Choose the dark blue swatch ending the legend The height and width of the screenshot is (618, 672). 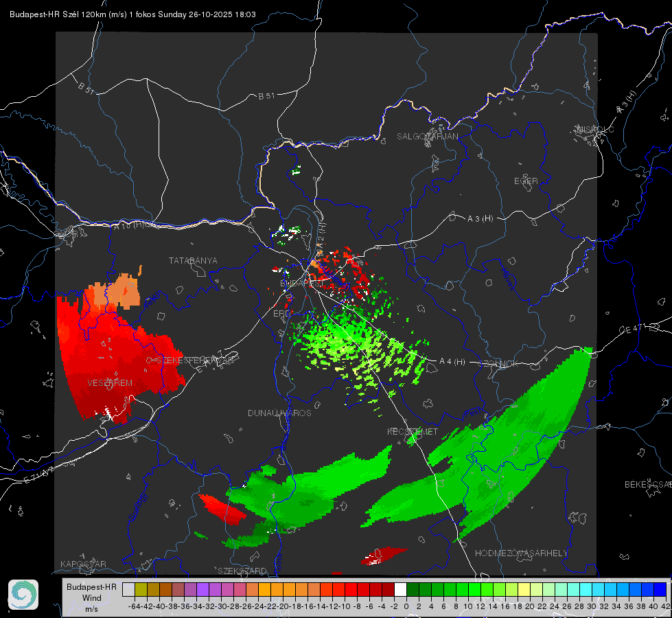[660, 590]
